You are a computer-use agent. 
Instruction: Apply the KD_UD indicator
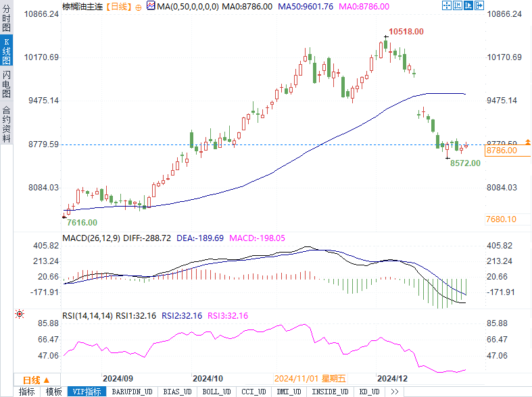(x=368, y=392)
